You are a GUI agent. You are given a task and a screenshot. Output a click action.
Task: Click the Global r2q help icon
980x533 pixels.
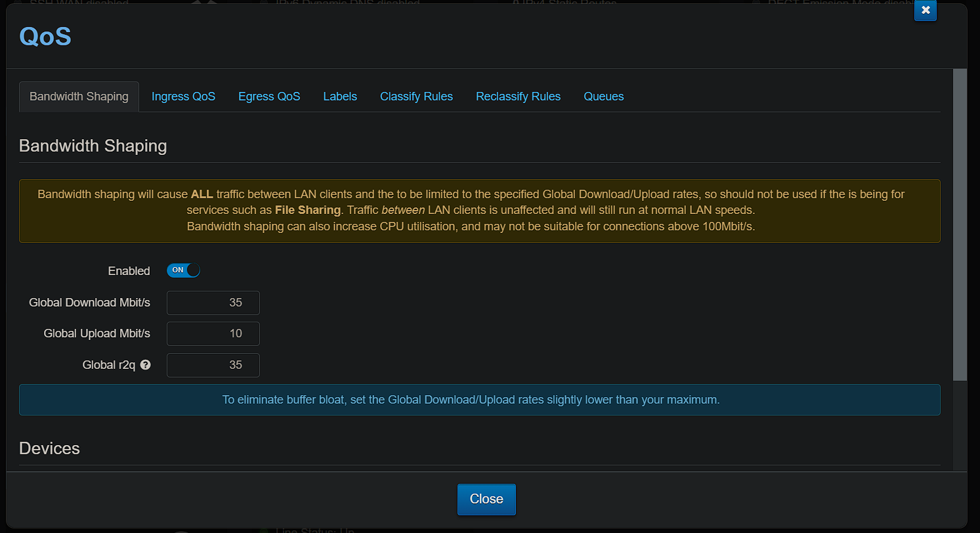tap(145, 365)
